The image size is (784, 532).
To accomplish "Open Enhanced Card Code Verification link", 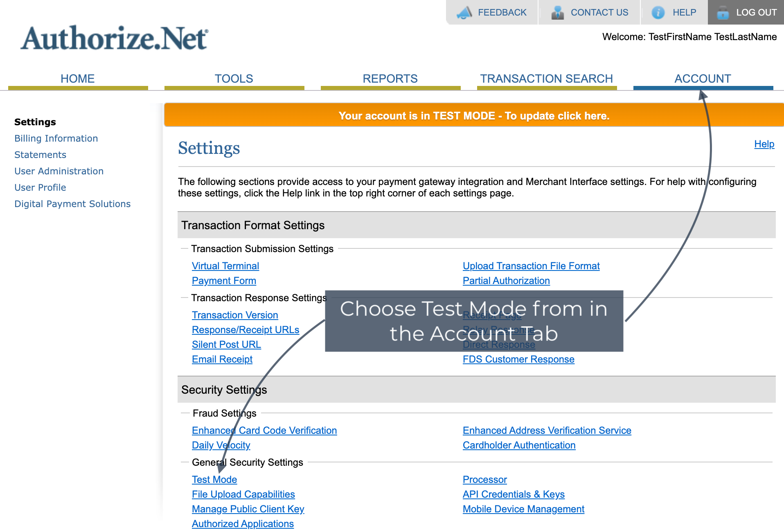I will click(x=264, y=431).
